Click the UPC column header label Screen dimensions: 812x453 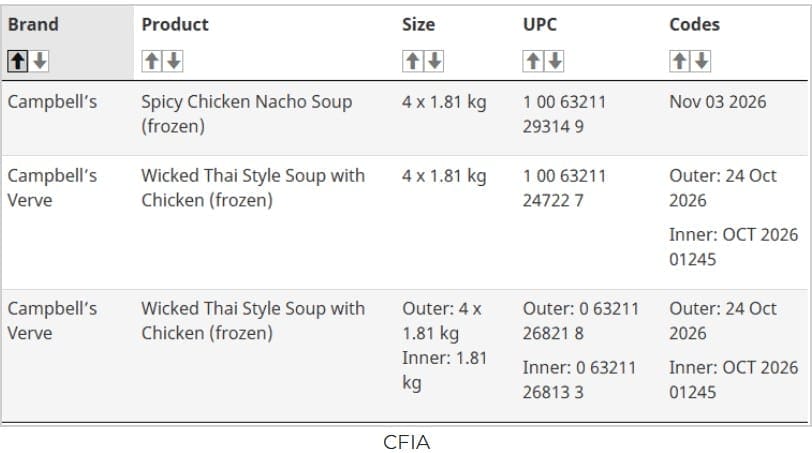[540, 24]
